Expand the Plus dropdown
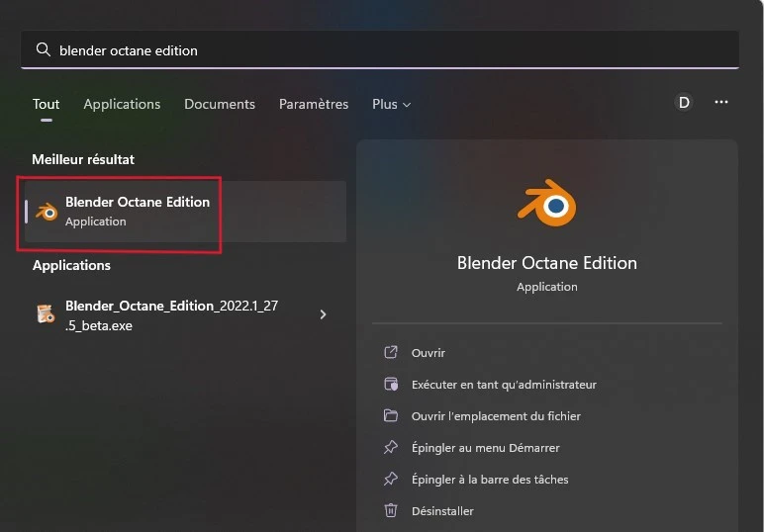Screen dimensions: 764x532 pyautogui.click(x=392, y=104)
